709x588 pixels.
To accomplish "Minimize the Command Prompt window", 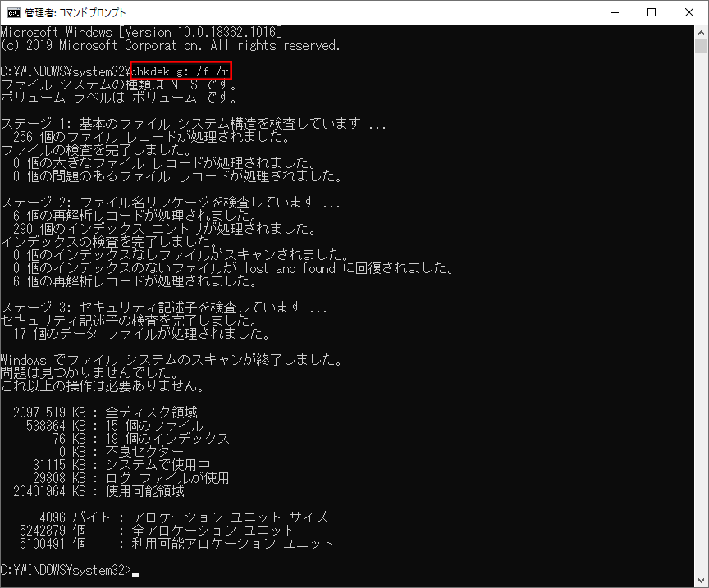I will click(x=613, y=12).
